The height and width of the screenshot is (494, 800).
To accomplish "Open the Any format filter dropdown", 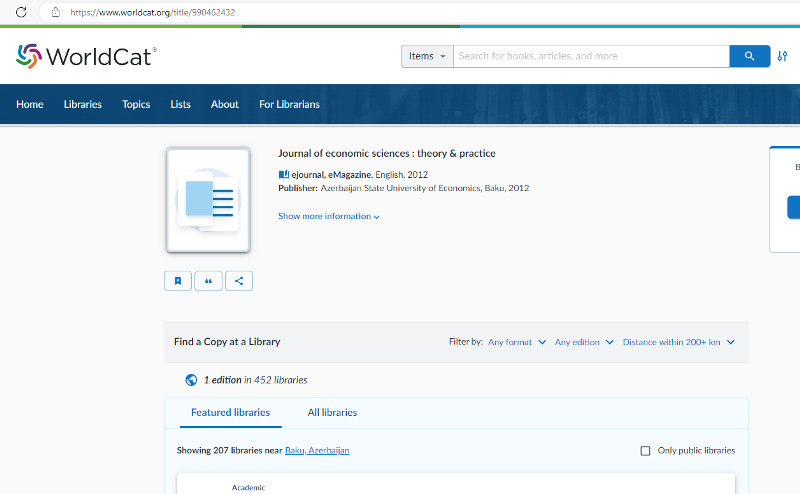I will (517, 342).
